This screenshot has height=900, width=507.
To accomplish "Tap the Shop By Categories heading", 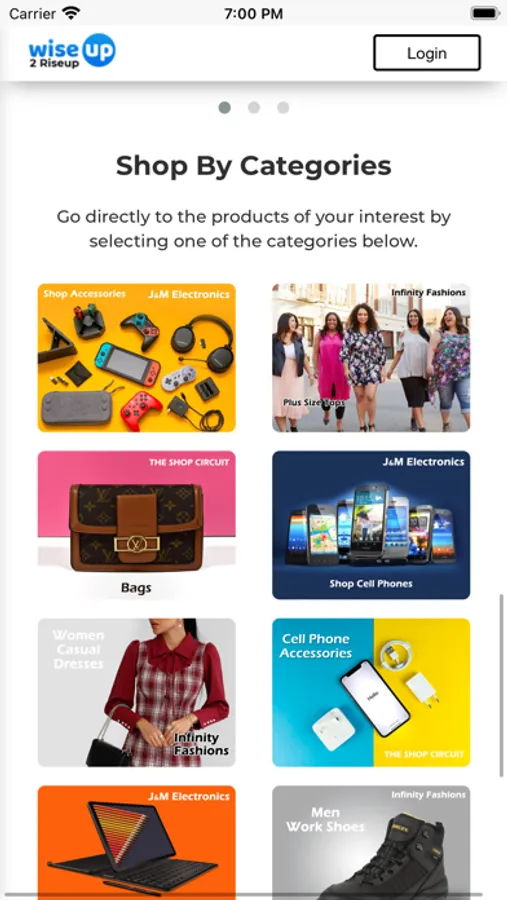I will coord(254,166).
